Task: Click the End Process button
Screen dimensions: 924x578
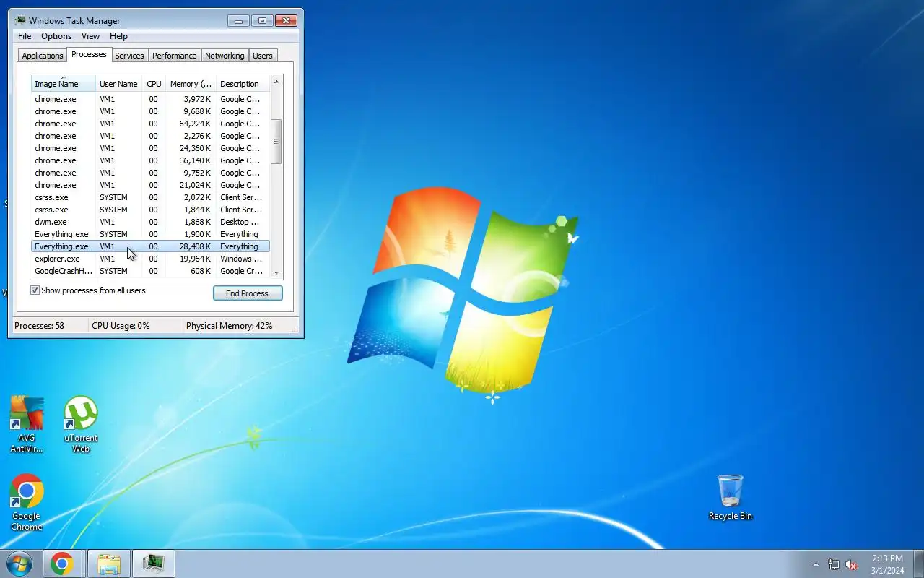Action: 248,293
